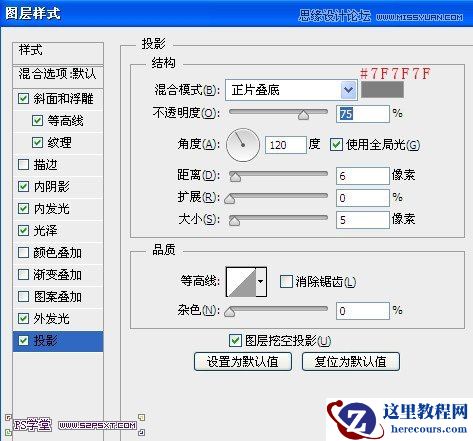Click the 大小 field showing 5
The height and width of the screenshot is (441, 473).
point(363,220)
